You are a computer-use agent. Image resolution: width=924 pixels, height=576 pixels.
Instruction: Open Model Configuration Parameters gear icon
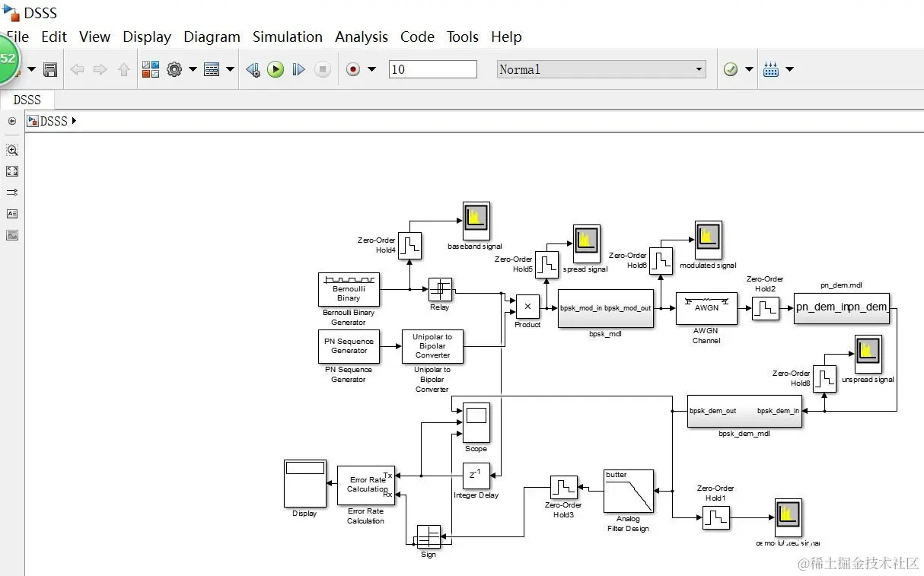click(x=174, y=69)
